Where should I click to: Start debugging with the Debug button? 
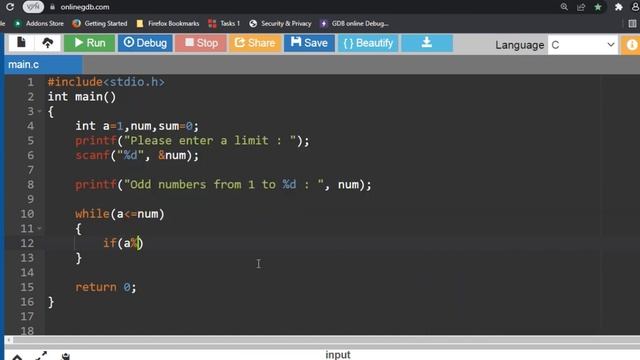pyautogui.click(x=145, y=43)
